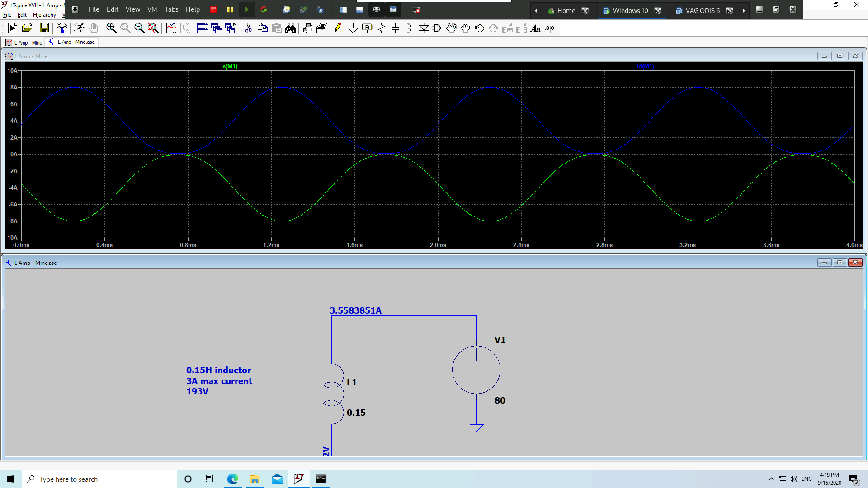The width and height of the screenshot is (868, 488).
Task: Pause the VM with yellow pause button
Action: (230, 9)
